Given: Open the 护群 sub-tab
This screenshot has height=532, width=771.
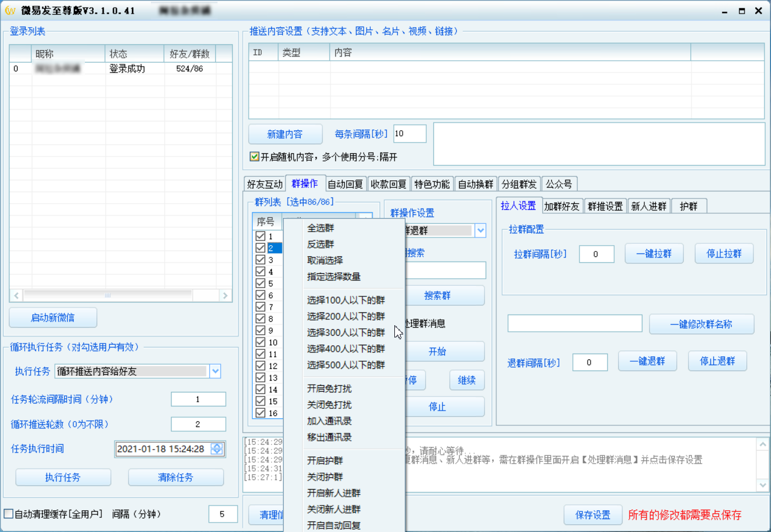Looking at the screenshot, I should [688, 206].
